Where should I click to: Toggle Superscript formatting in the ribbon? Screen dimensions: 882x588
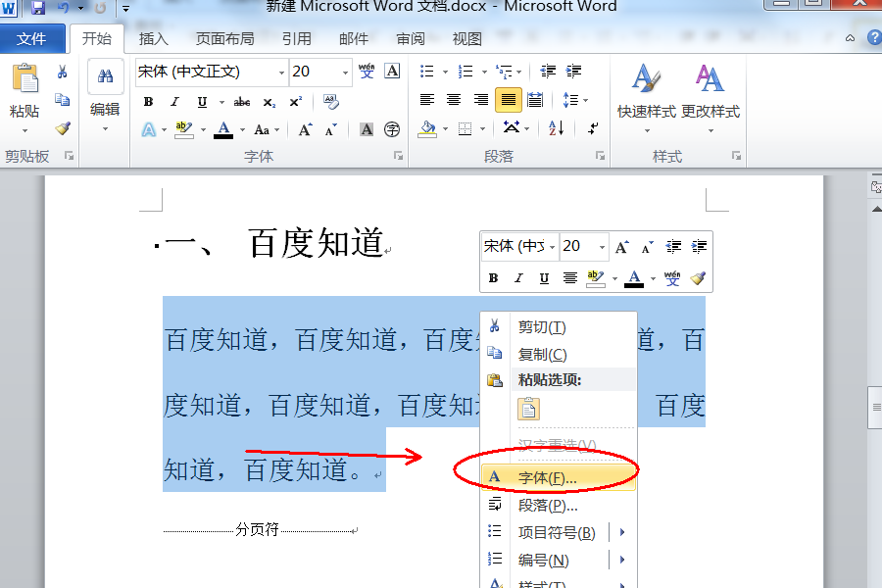295,102
